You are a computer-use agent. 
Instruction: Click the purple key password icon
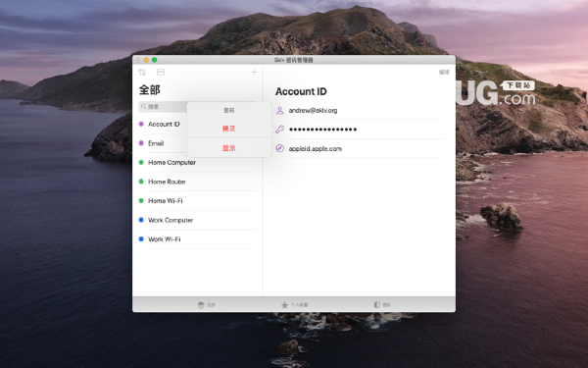pyautogui.click(x=279, y=130)
